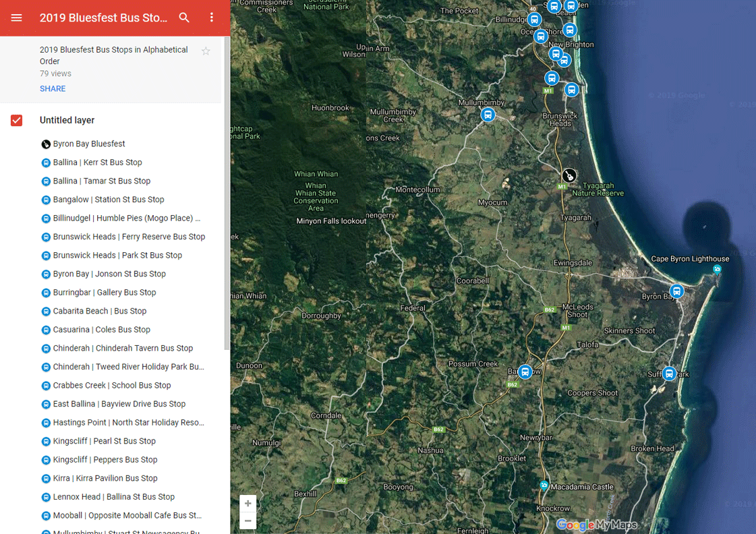Viewport: 756px width, 534px height.
Task: Open the three-dot more options menu
Action: click(x=212, y=18)
